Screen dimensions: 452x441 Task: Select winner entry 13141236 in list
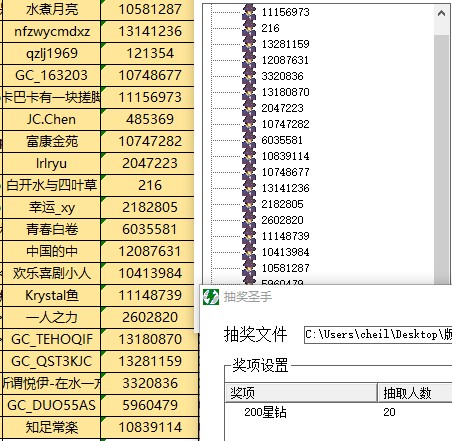(285, 188)
